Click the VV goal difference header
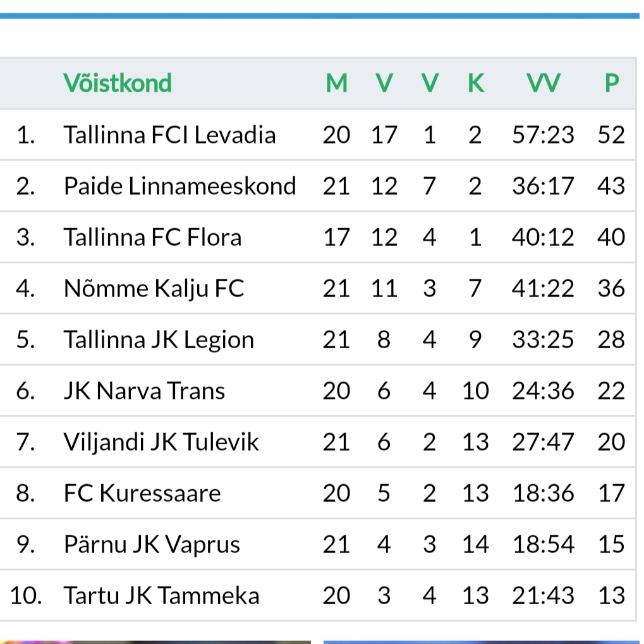 pos(544,83)
